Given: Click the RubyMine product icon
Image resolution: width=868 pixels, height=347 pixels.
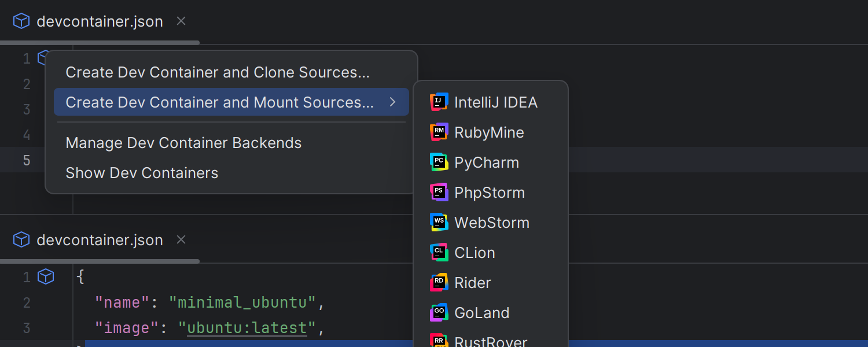Looking at the screenshot, I should (439, 132).
